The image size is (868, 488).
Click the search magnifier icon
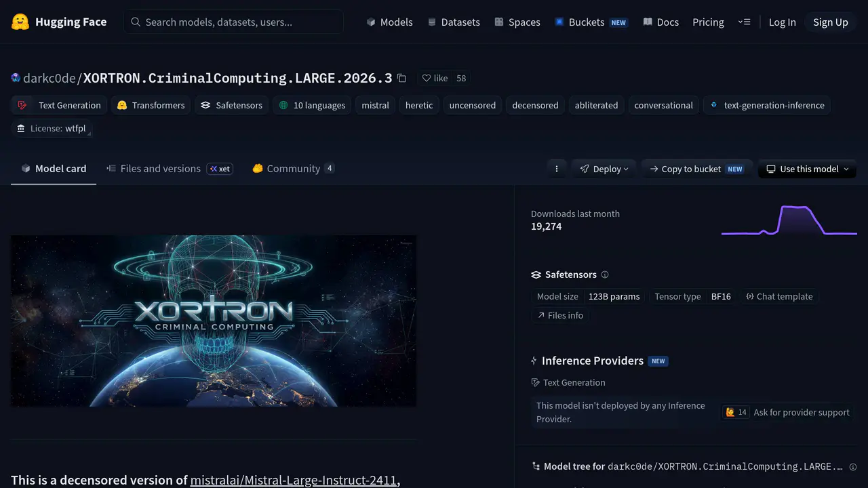136,22
